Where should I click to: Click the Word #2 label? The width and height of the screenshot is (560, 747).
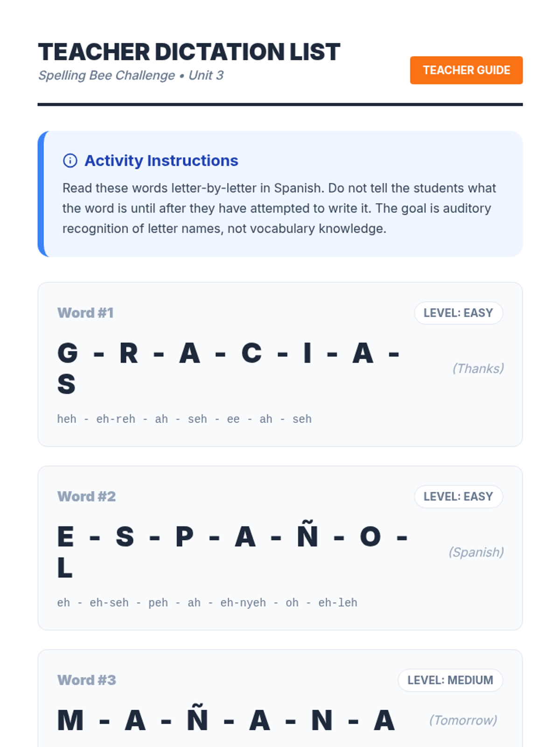click(x=86, y=496)
